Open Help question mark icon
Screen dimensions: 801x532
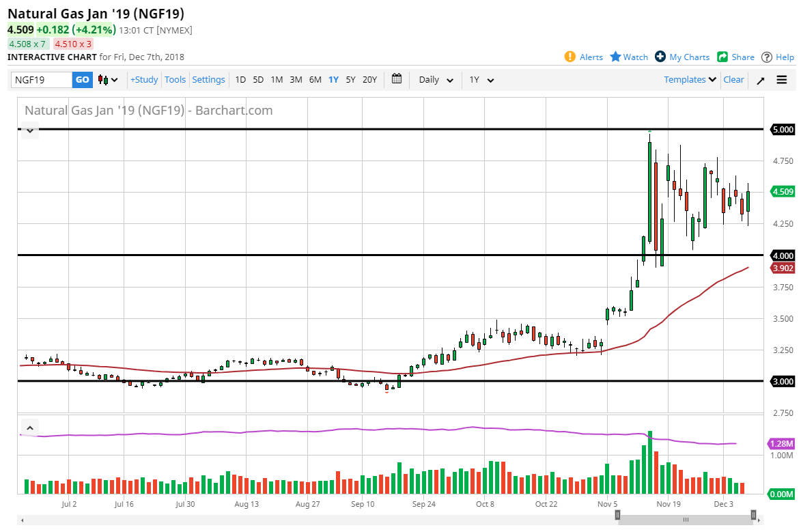(x=767, y=57)
